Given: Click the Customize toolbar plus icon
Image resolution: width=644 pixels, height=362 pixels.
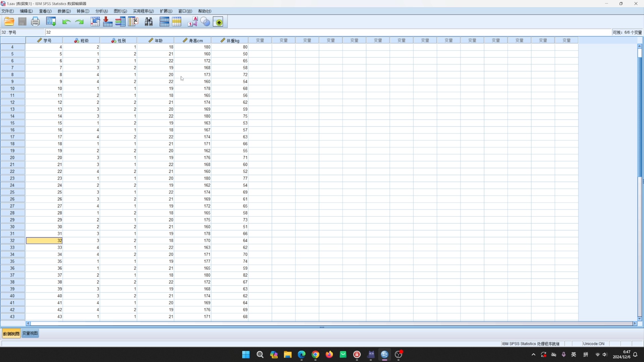Looking at the screenshot, I should pos(218,22).
